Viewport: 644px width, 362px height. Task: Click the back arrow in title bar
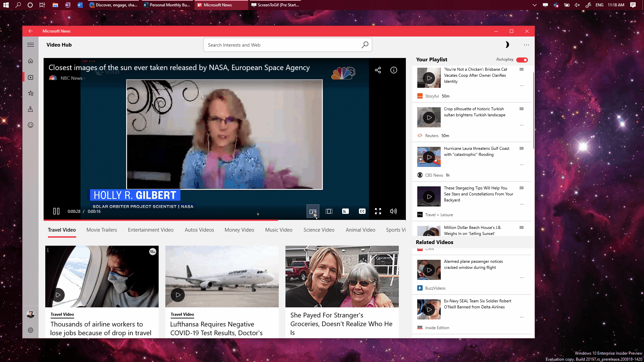[31, 31]
